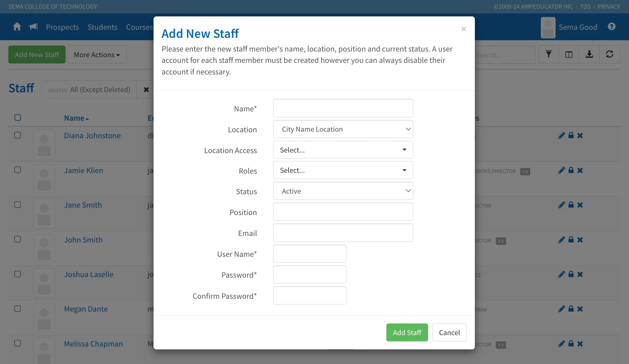Open the filter funnel tool
629x364 pixels.
tap(549, 55)
